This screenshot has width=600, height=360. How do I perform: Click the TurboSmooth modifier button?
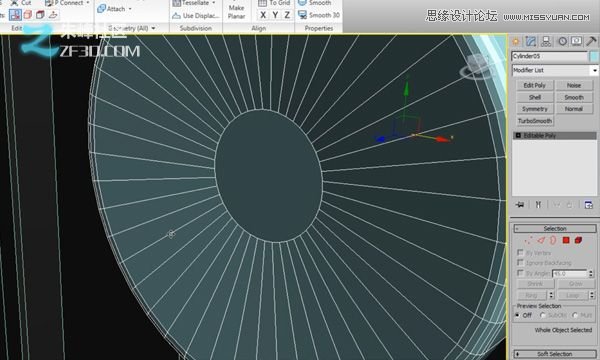point(535,121)
